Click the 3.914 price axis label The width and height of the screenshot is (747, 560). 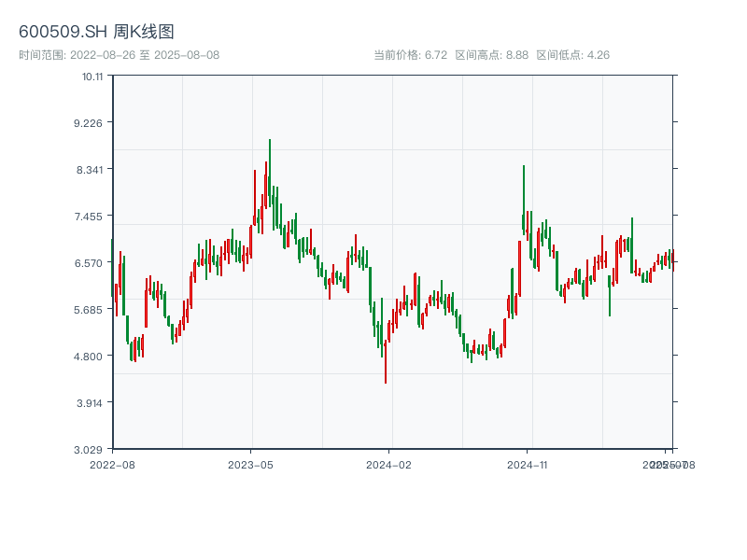tap(90, 403)
